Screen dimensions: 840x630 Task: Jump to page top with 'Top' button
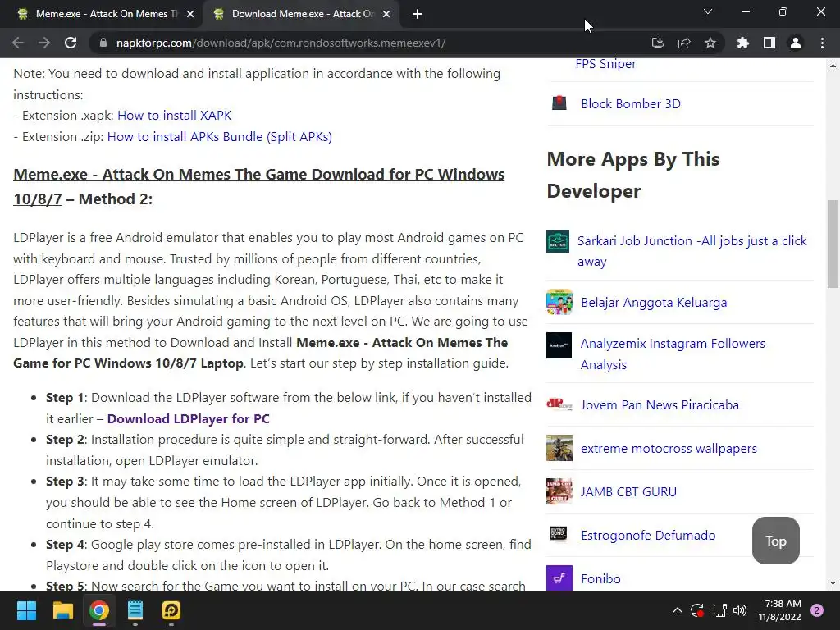tap(776, 541)
